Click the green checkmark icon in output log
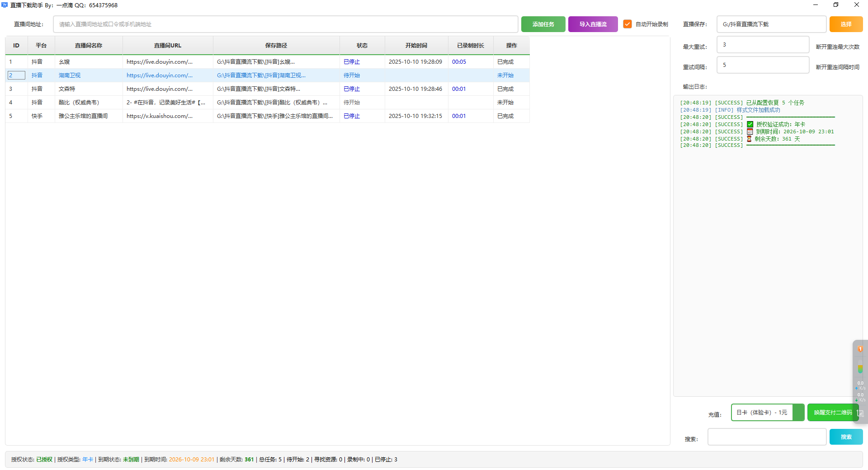The height and width of the screenshot is (470, 868). click(750, 124)
